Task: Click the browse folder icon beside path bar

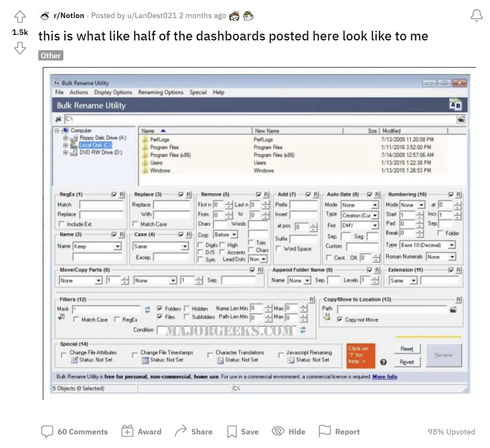Action: pyautogui.click(x=461, y=119)
